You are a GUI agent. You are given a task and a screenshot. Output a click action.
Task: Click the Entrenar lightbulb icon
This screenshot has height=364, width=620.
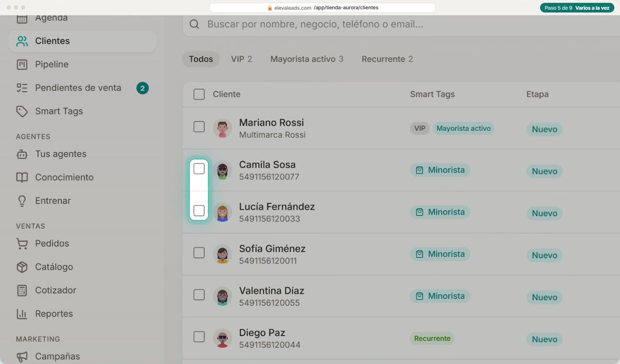click(22, 201)
